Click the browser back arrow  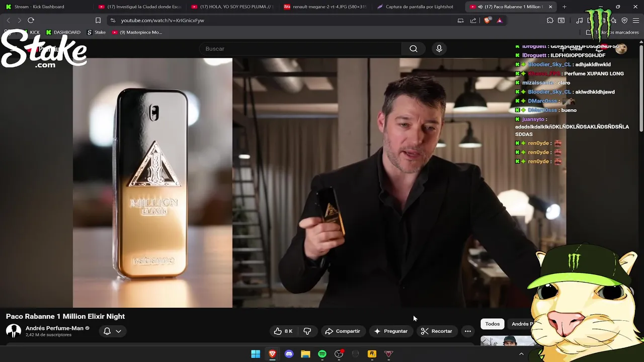coord(8,20)
